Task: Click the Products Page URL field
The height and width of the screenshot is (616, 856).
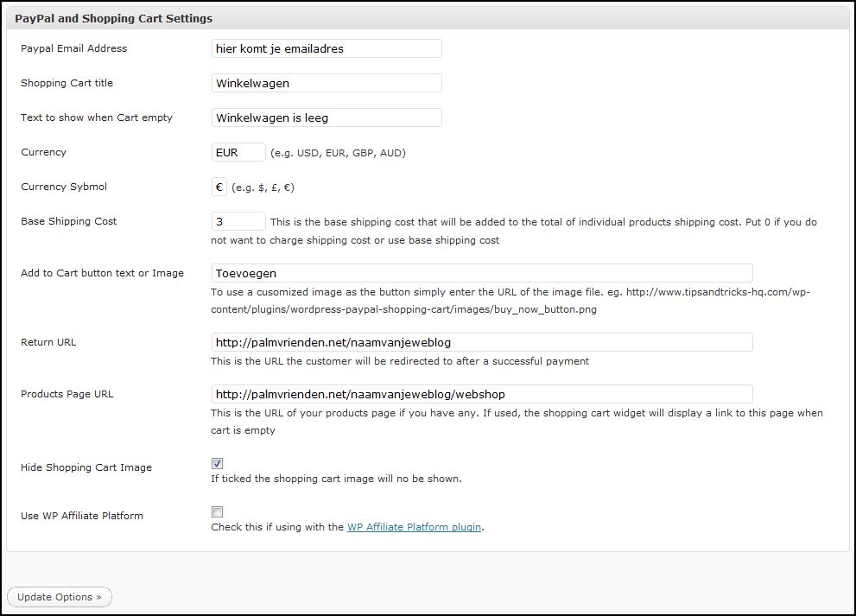Action: (x=482, y=394)
